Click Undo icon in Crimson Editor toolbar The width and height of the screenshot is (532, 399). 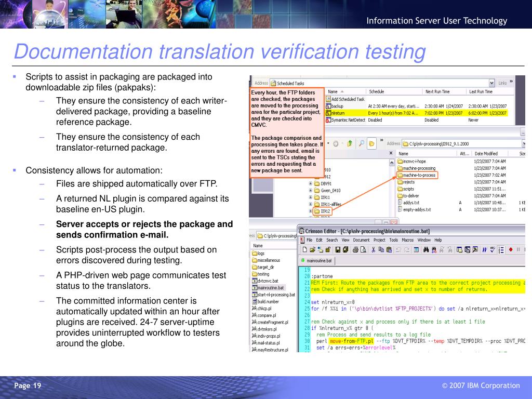point(398,250)
